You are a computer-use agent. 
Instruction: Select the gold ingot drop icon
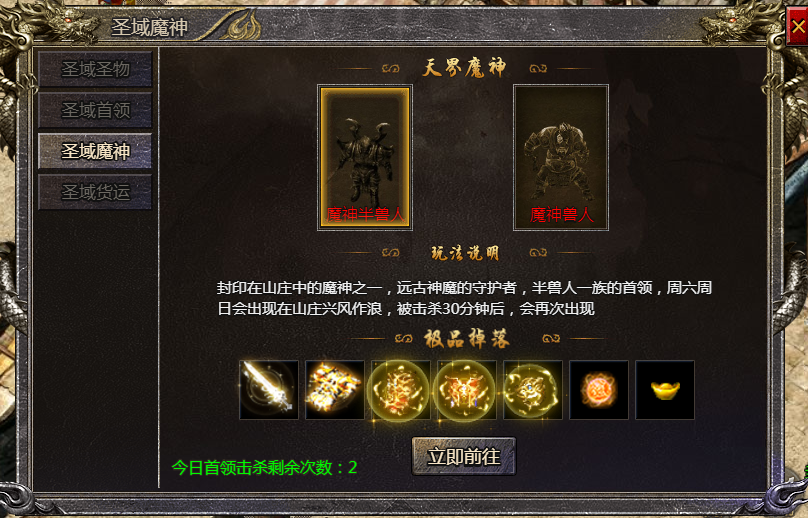665,390
